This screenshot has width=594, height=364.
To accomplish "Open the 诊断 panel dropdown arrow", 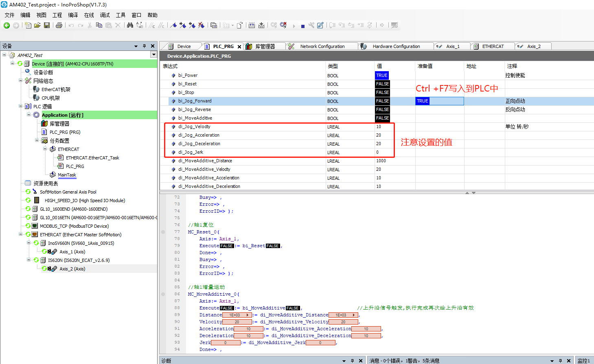I will [x=344, y=361].
